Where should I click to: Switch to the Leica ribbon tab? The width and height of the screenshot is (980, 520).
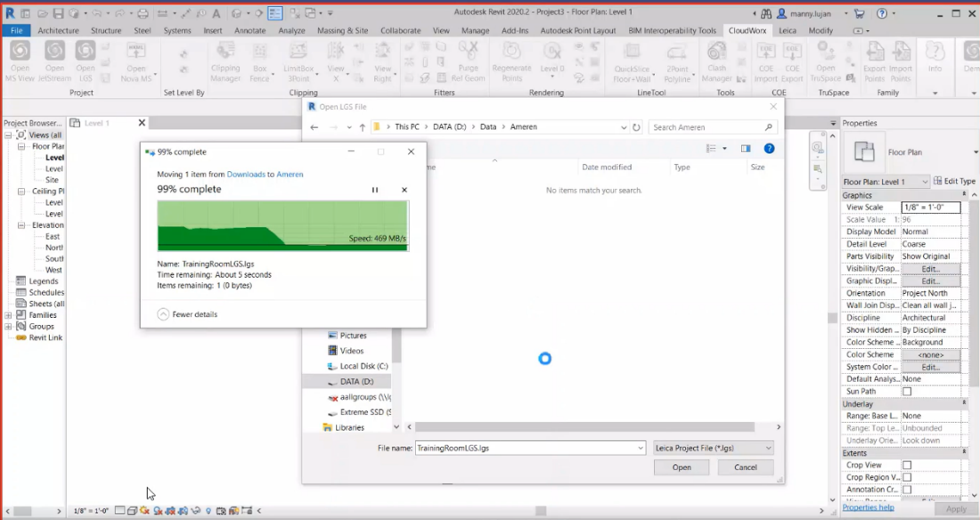(x=788, y=30)
